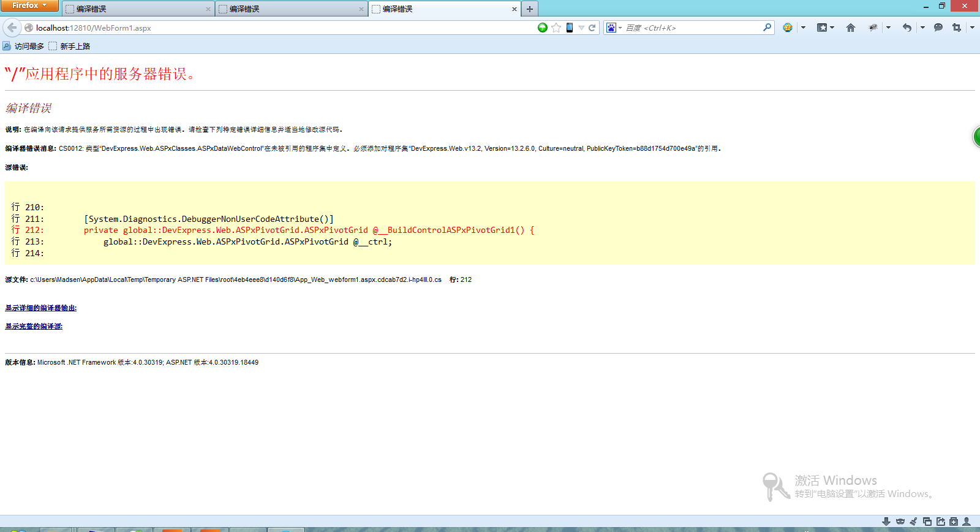Click the private browsing mask icon

point(900,522)
